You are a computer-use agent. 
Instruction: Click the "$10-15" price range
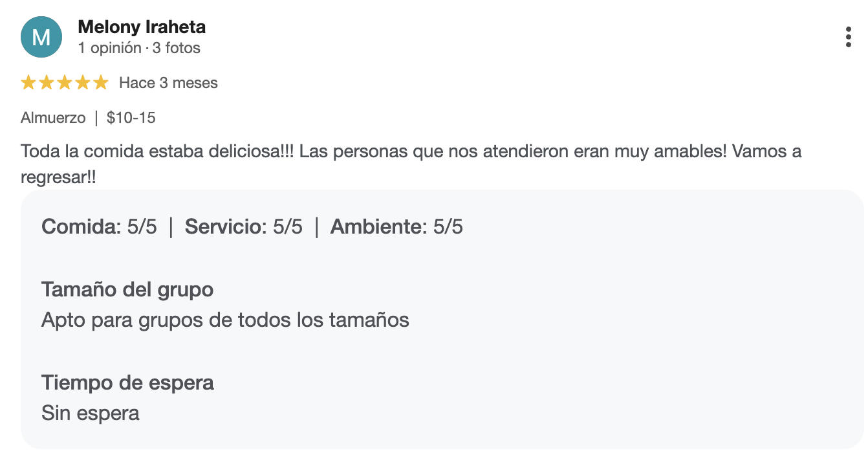click(131, 118)
